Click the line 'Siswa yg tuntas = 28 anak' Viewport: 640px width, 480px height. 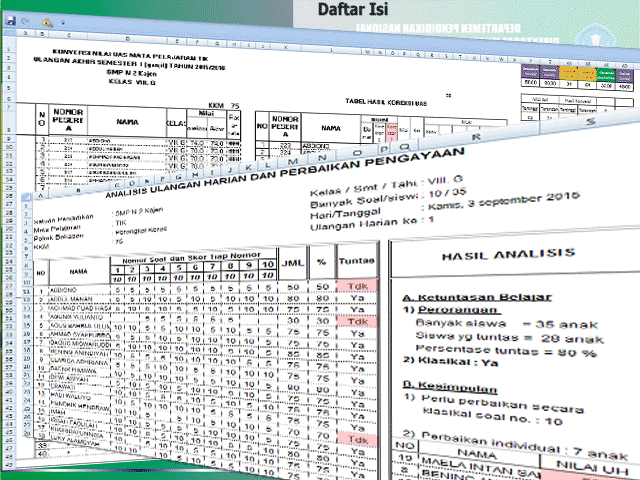click(x=509, y=337)
